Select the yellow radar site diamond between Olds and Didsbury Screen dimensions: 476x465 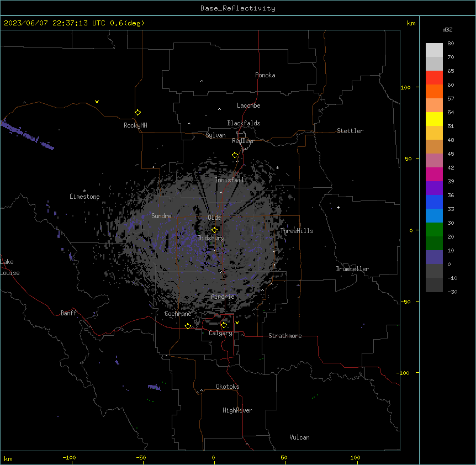pos(214,230)
